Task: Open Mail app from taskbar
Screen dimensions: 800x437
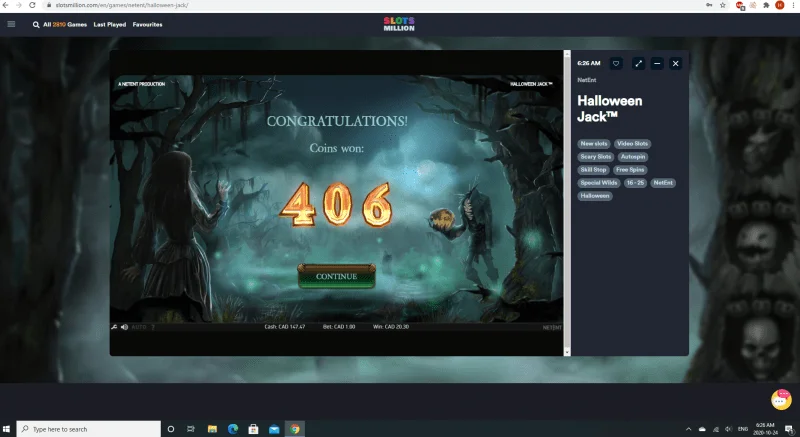Action: point(274,429)
